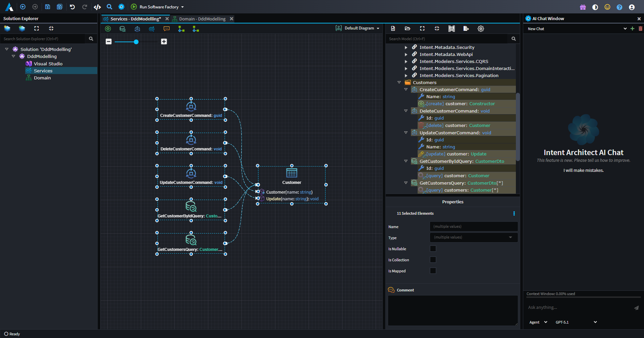Click the open folder icon in model toolbar
The width and height of the screenshot is (644, 338).
pyautogui.click(x=408, y=28)
